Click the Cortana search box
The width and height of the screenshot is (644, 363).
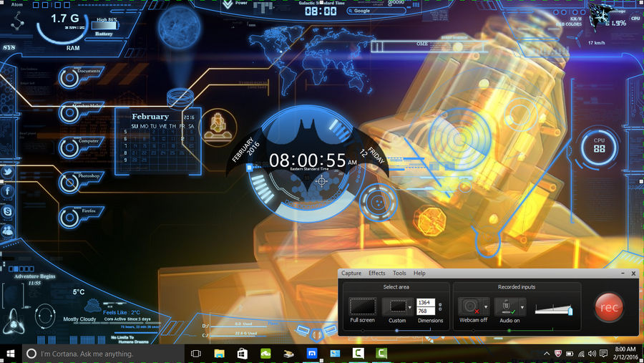(103, 354)
